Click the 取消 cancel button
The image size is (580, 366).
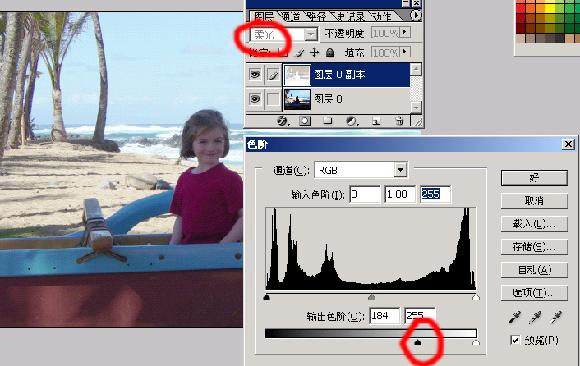point(534,201)
